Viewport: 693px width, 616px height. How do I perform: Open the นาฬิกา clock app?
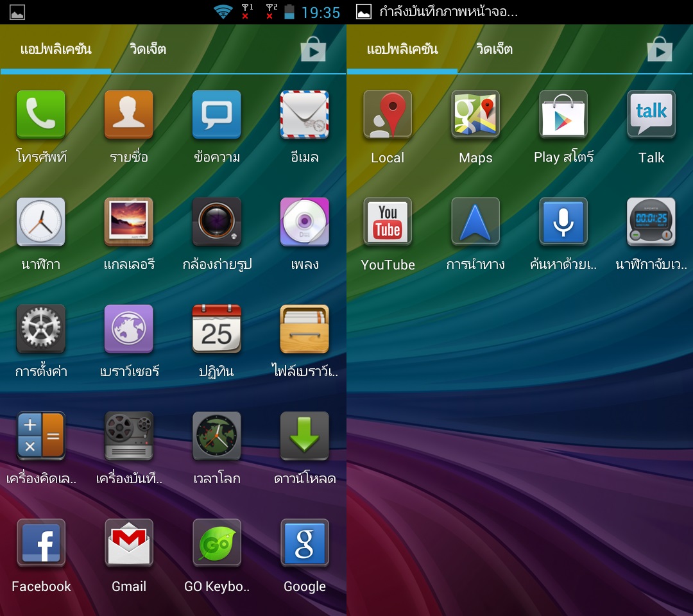point(40,221)
